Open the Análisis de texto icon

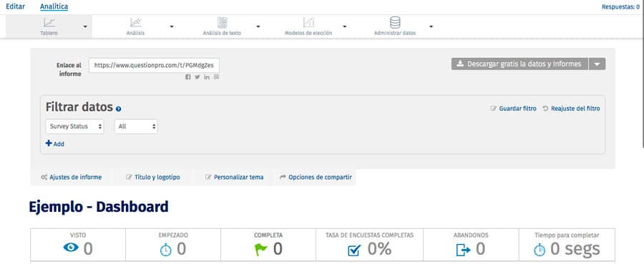(x=223, y=22)
